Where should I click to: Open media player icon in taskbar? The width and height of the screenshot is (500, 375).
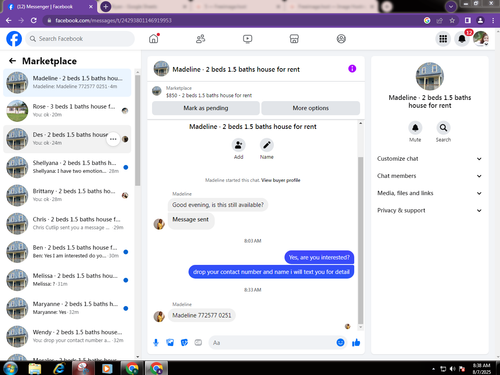point(107,368)
